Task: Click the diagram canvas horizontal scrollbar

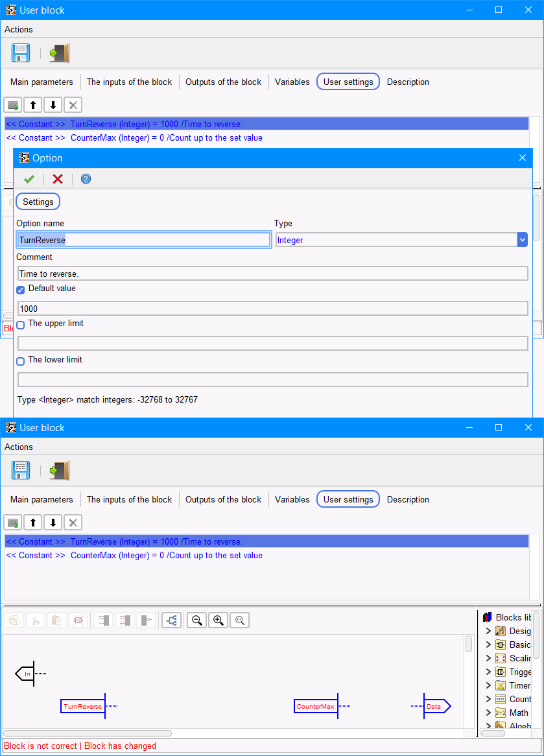Action: 88,733
